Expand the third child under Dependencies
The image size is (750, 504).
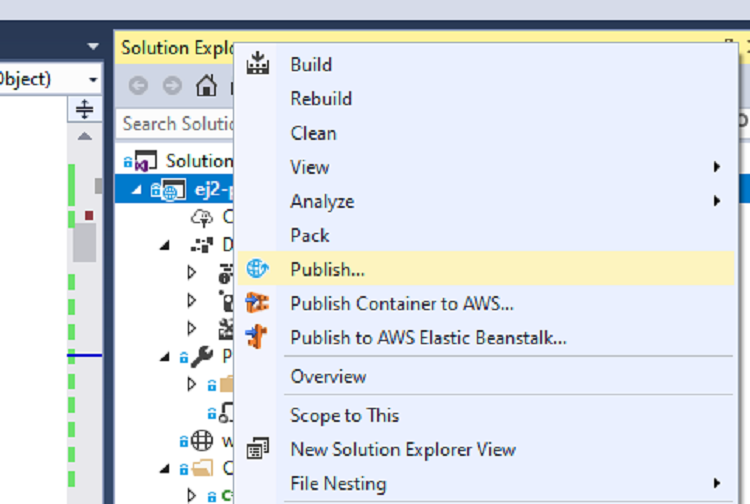[192, 328]
